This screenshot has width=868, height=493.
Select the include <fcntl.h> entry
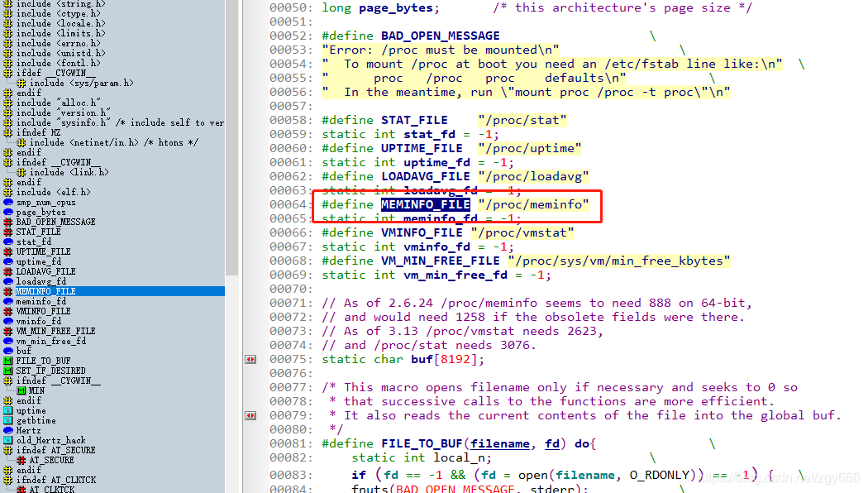(x=58, y=63)
